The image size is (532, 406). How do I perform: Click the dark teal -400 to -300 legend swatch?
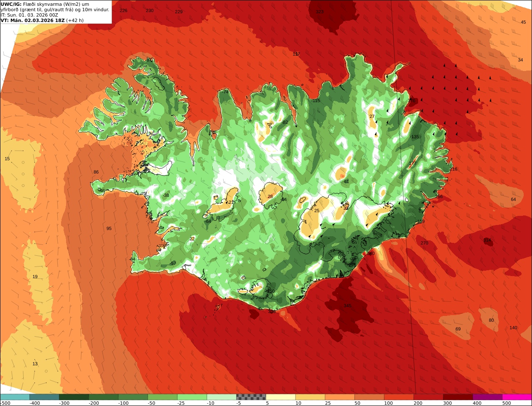44,397
